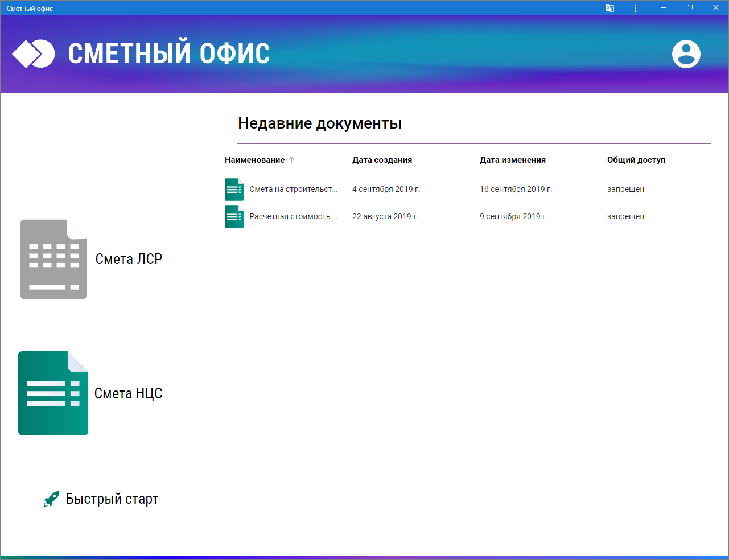Screen dimensions: 729x560
Task: Open Быстрый старт link
Action: click(112, 499)
